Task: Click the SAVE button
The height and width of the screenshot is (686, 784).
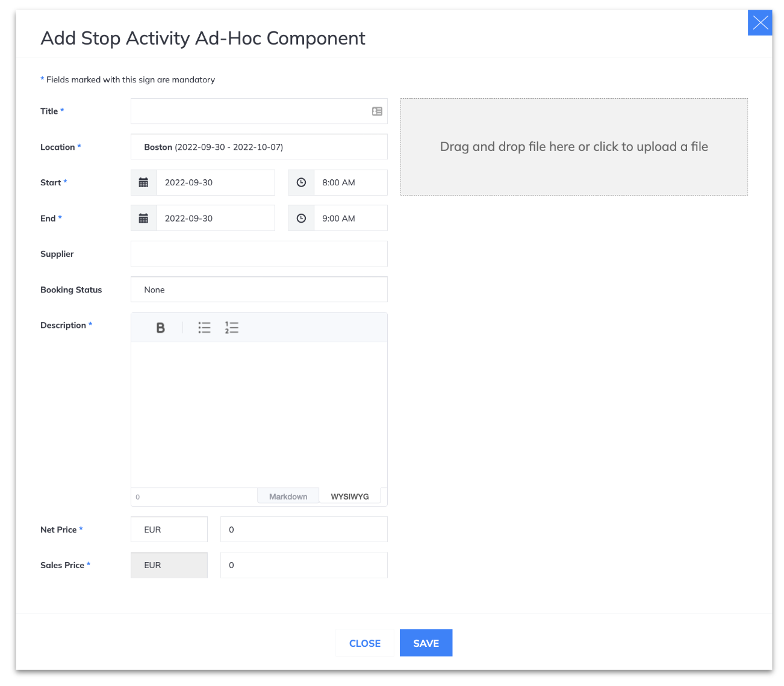Action: click(426, 643)
